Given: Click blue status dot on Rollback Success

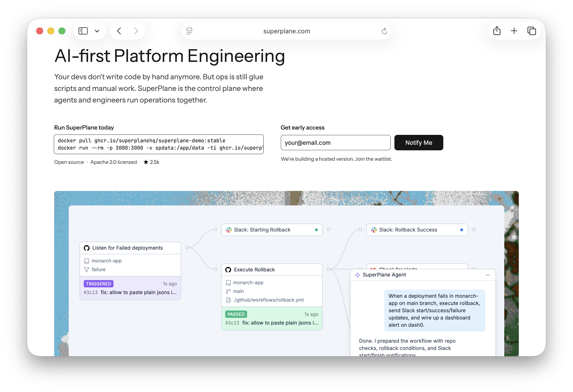Looking at the screenshot, I should (461, 230).
